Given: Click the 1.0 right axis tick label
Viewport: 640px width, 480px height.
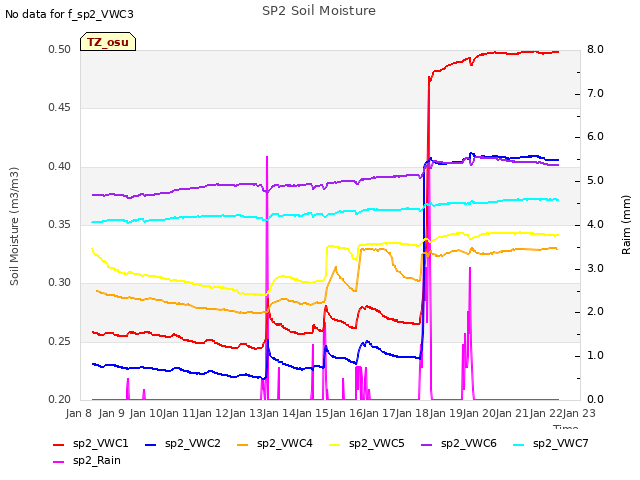Looking at the screenshot, I should click(x=595, y=356).
